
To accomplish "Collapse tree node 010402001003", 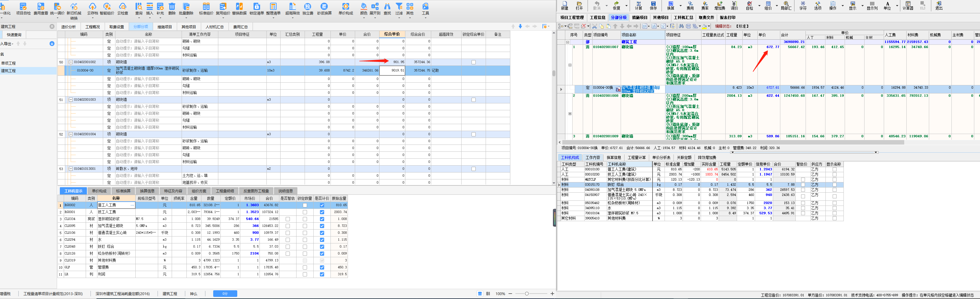I will [71, 100].
